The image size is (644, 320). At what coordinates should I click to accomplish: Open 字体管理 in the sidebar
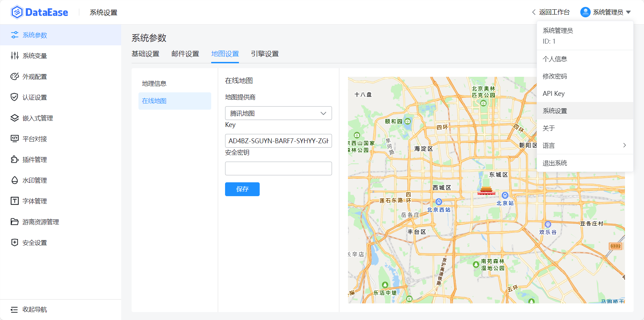[x=61, y=201]
